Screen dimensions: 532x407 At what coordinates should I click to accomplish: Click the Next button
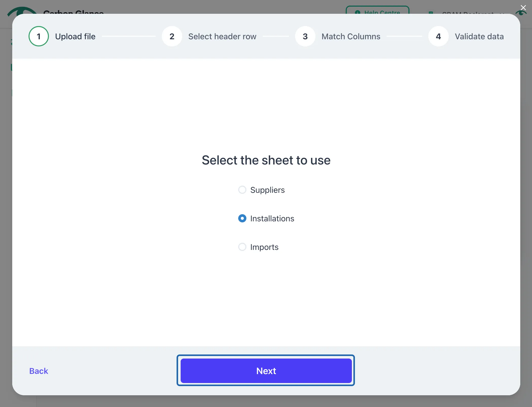(x=266, y=371)
